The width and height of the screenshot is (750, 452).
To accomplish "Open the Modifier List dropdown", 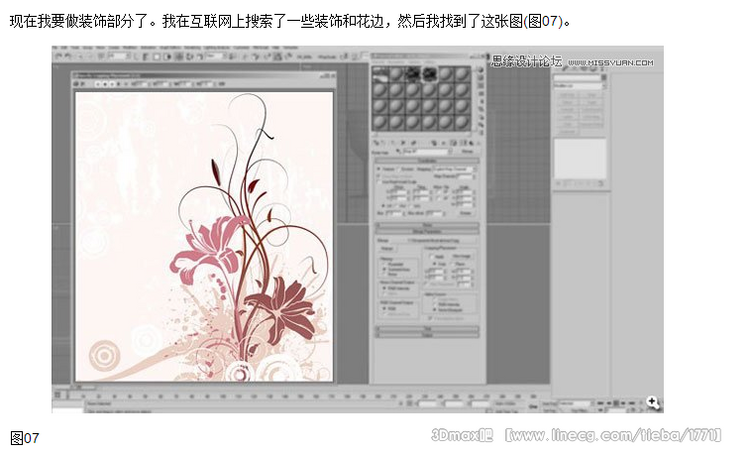I will (580, 86).
